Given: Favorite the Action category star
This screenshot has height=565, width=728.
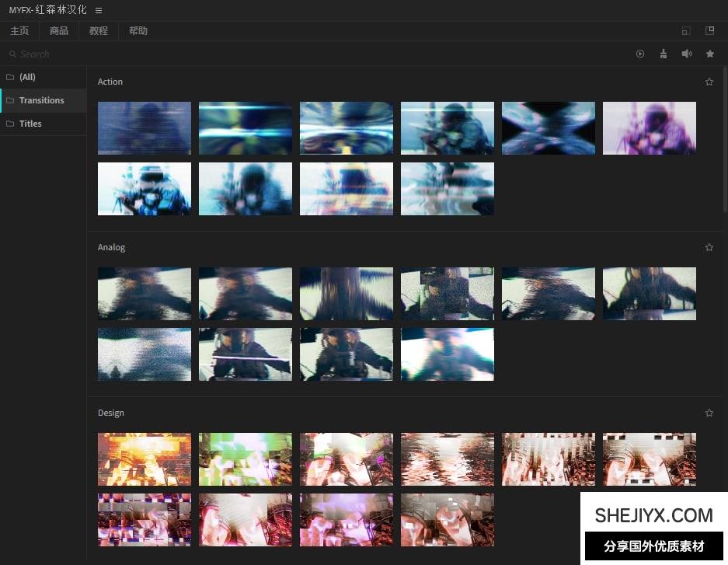Looking at the screenshot, I should point(709,82).
